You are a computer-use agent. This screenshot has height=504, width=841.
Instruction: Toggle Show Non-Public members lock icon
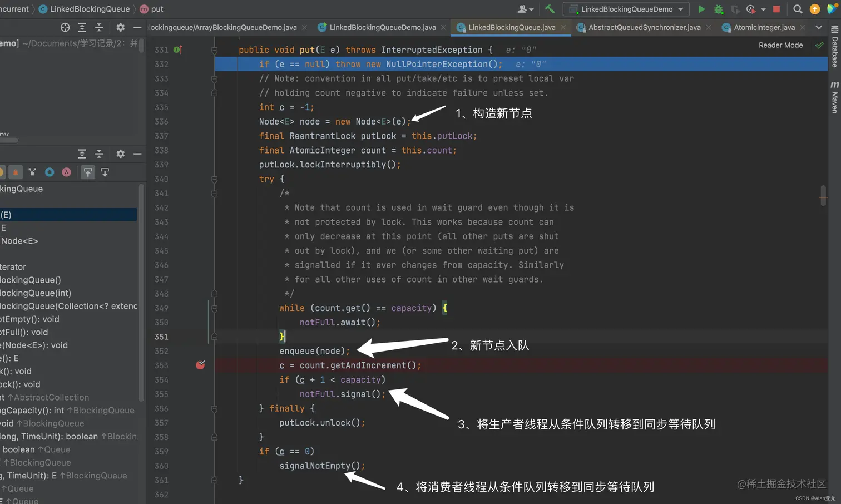pyautogui.click(x=16, y=172)
